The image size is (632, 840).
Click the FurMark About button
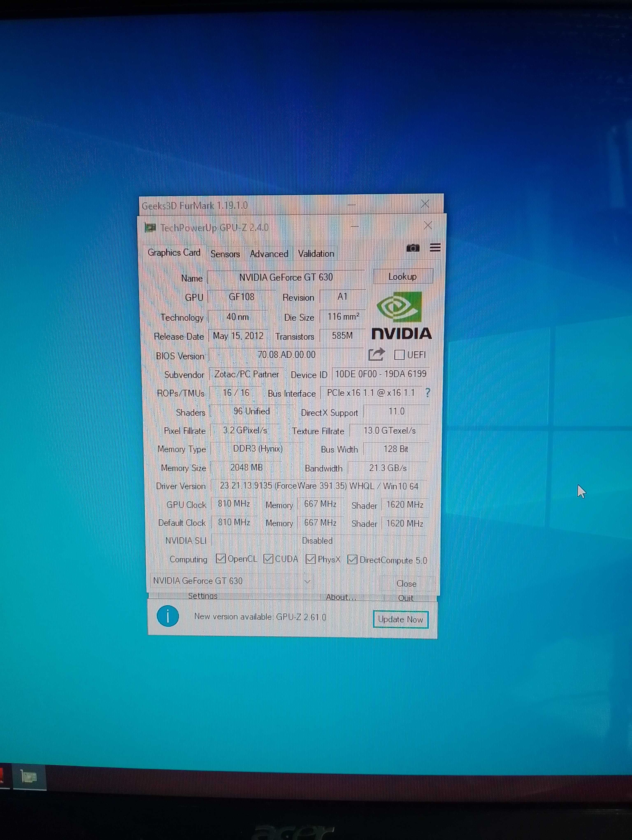coord(341,597)
